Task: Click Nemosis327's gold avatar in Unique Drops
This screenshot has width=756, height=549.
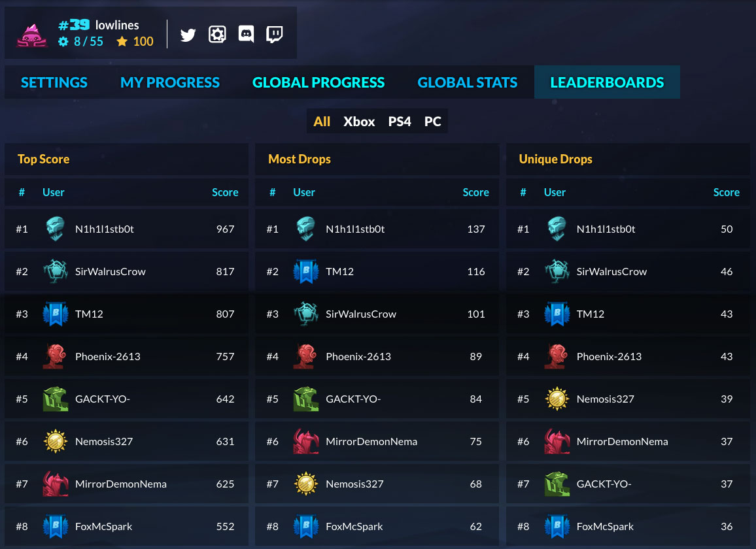Action: tap(557, 399)
